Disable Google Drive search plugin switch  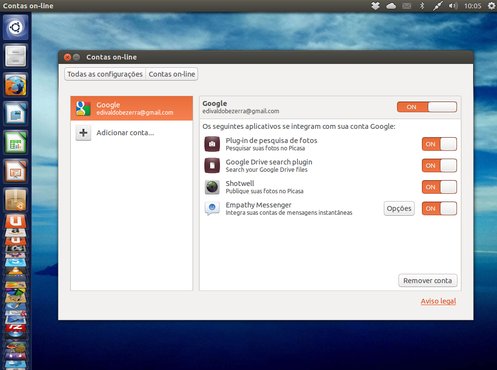pos(439,166)
